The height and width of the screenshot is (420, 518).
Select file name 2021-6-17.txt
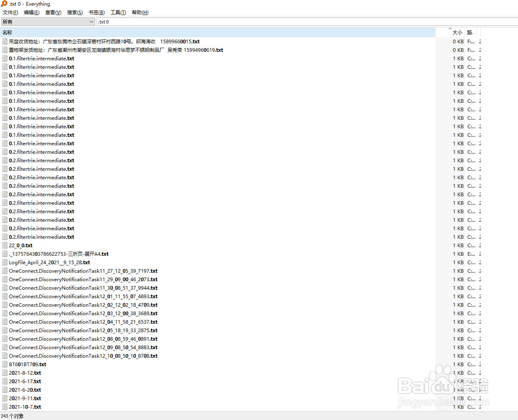(25, 382)
